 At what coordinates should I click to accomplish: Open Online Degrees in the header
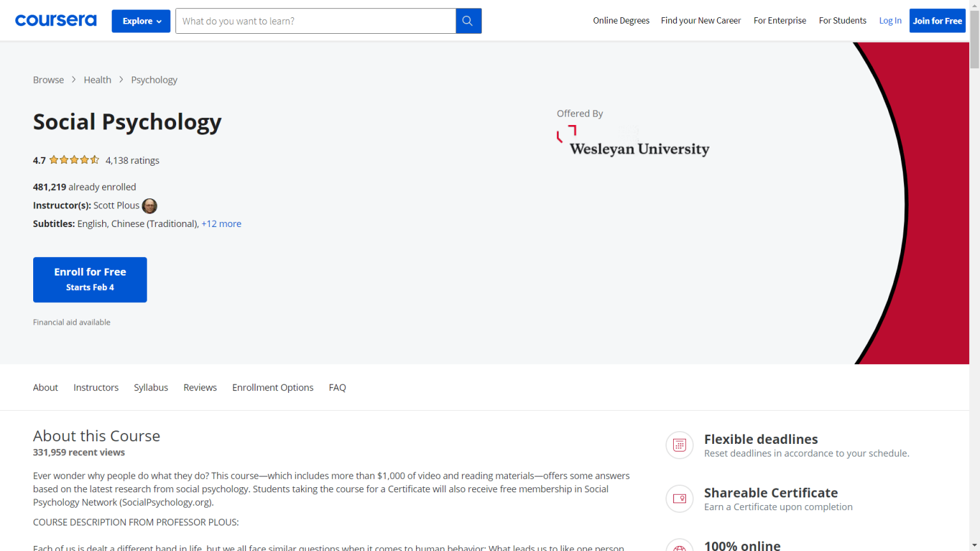pyautogui.click(x=621, y=20)
